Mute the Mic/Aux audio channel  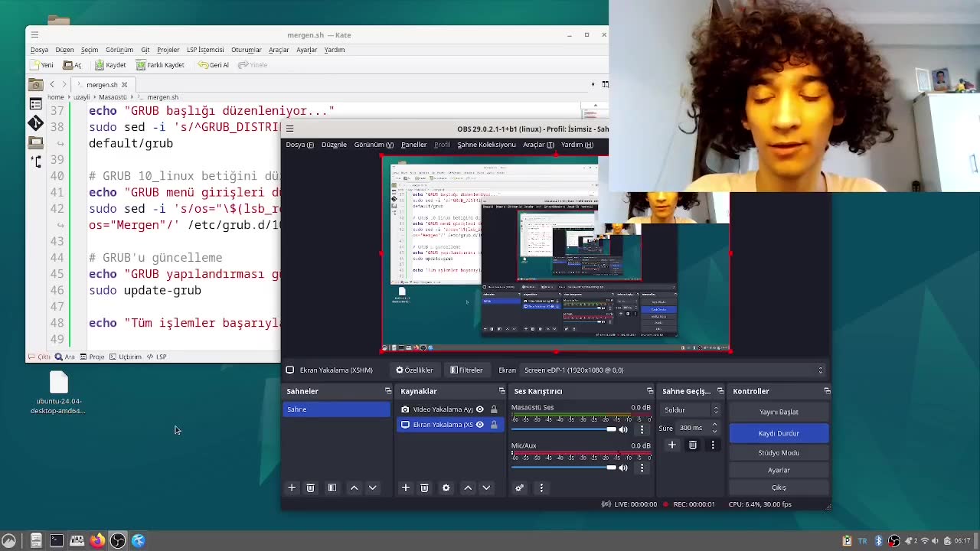pyautogui.click(x=623, y=468)
